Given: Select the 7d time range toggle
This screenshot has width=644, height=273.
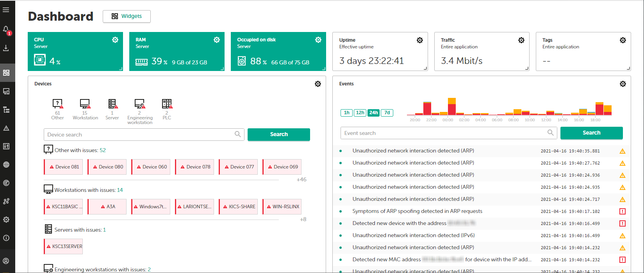Looking at the screenshot, I should click(387, 113).
